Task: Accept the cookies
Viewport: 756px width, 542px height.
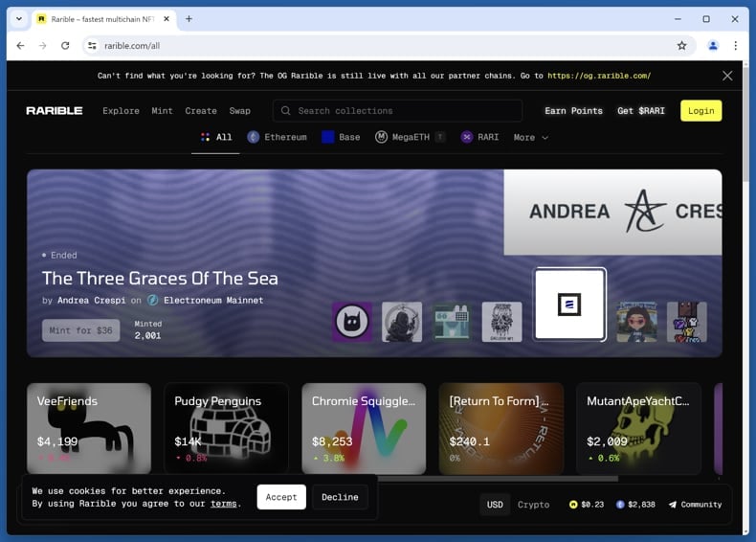Action: (x=281, y=497)
